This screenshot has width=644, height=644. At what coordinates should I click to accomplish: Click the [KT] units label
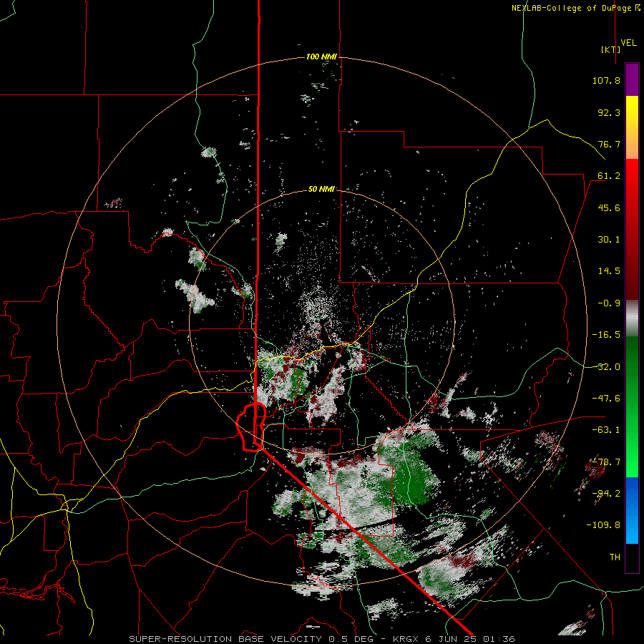point(611,49)
